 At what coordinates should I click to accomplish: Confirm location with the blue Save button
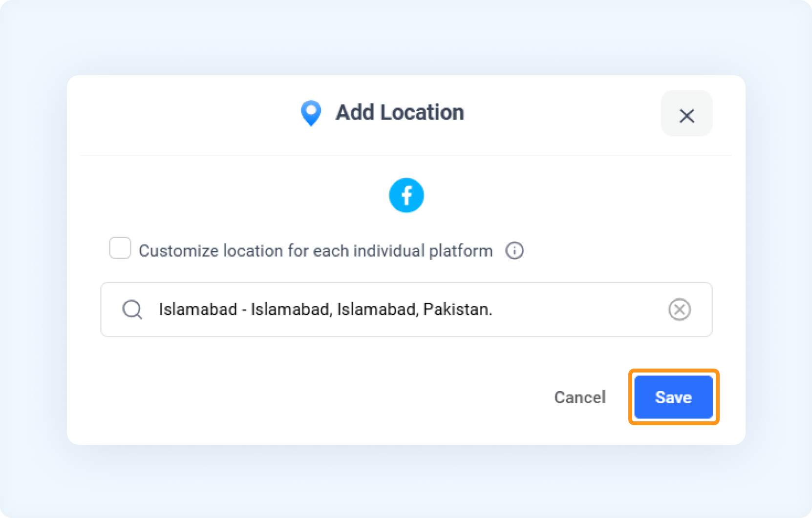coord(673,397)
